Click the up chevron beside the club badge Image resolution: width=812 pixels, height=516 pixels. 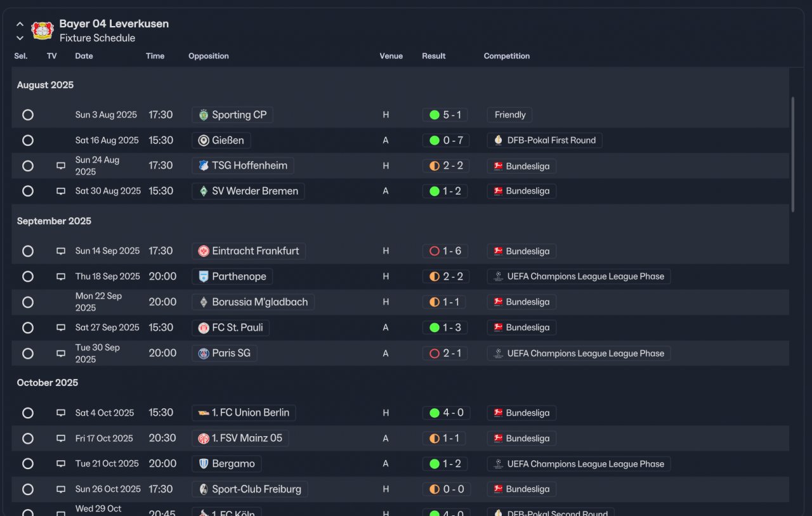(20, 24)
